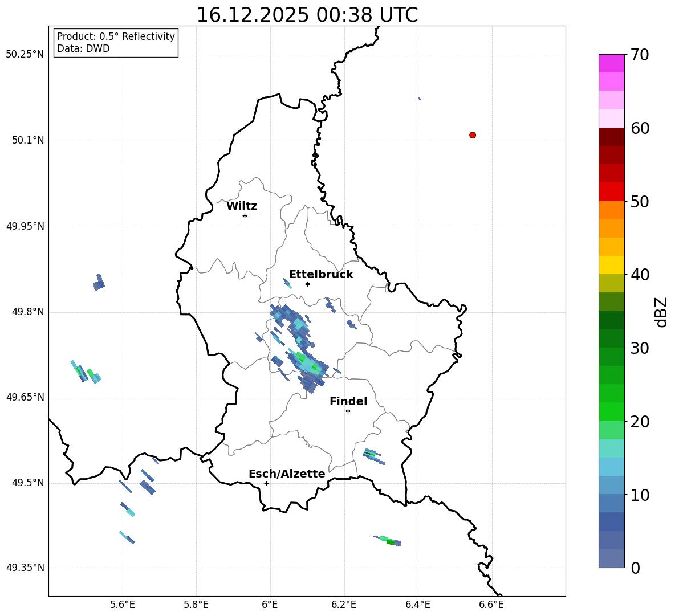Screen dimensions: 675x616
Task: Click the 6°E longitude label
Action: pyautogui.click(x=270, y=605)
